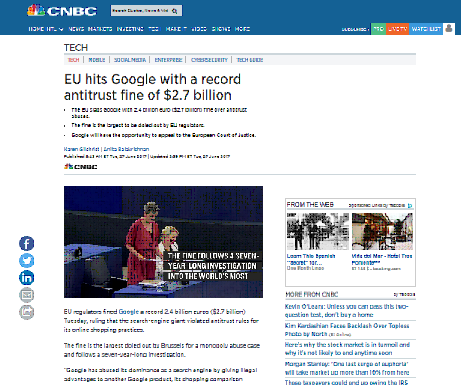Select the Cybersecurity sub-tab
This screenshot has height=385, width=461.
click(209, 60)
